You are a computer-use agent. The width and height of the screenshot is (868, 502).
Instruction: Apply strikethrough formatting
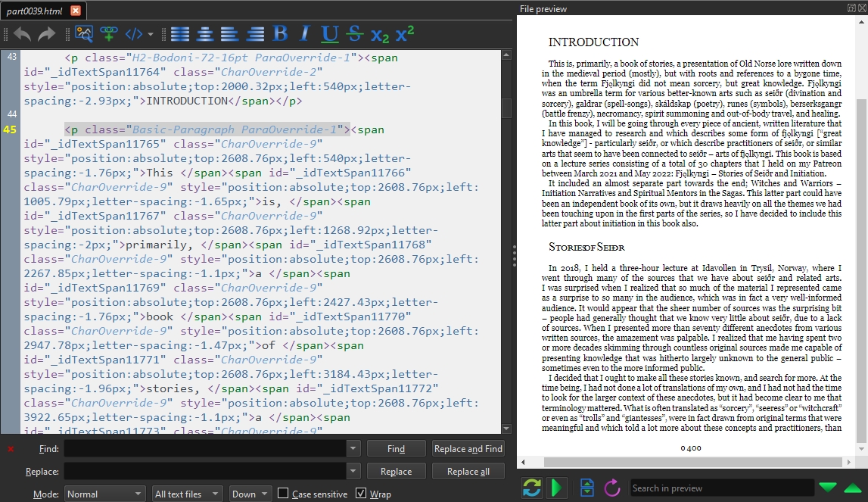tap(354, 34)
